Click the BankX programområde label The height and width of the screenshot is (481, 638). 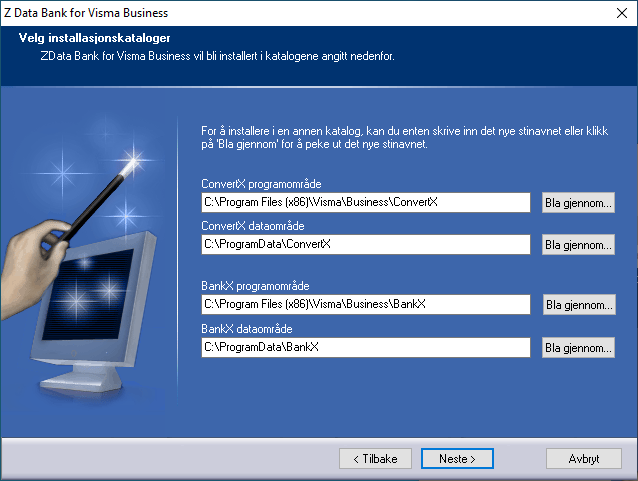254,286
